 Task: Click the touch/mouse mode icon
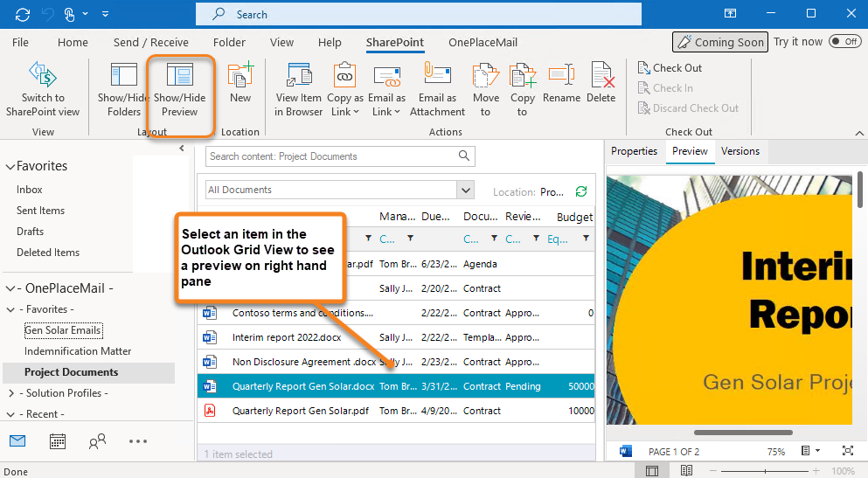tap(69, 14)
